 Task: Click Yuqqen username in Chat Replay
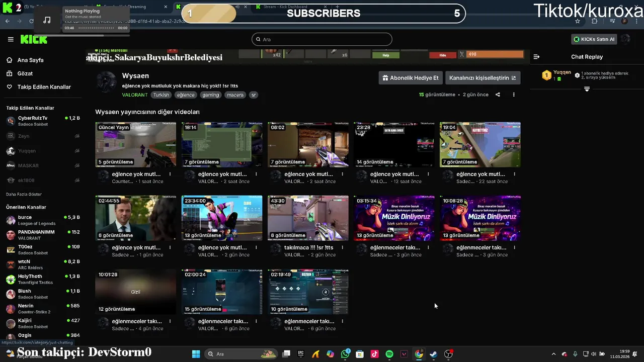click(562, 72)
